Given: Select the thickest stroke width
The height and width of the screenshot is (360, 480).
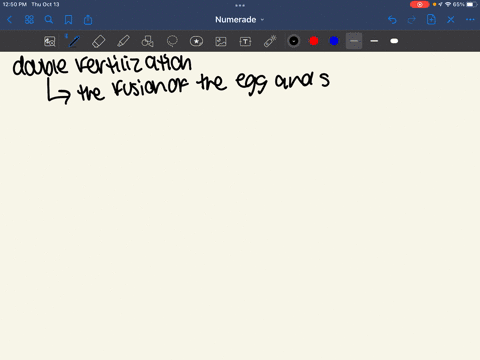Looking at the screenshot, I should coord(394,41).
